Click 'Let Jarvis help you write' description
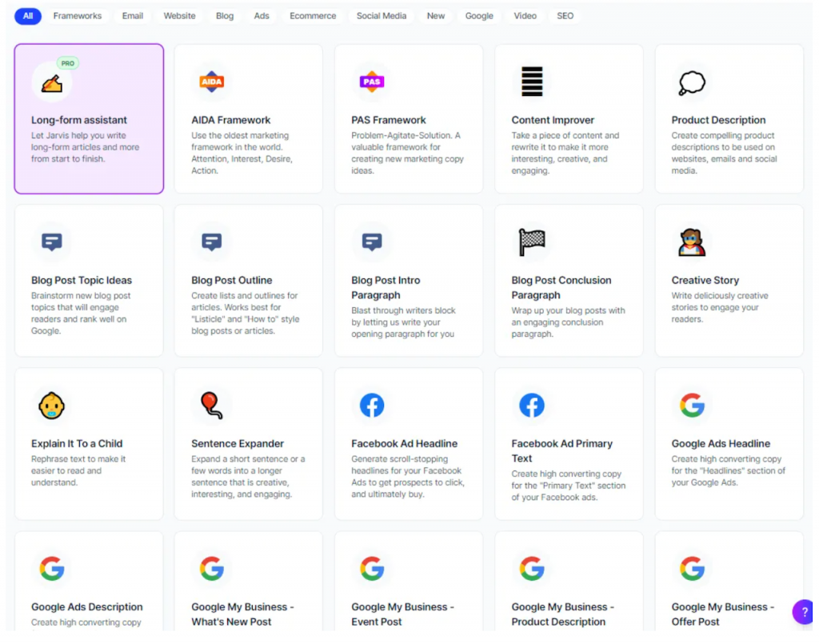The width and height of the screenshot is (819, 644). (85, 147)
